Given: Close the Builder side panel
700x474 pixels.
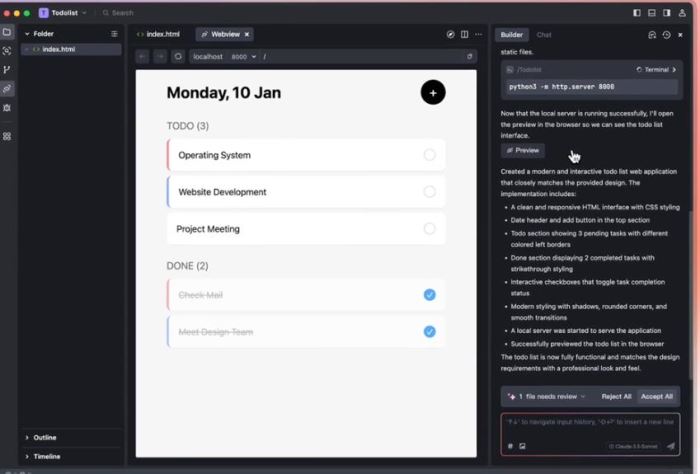Looking at the screenshot, I should tap(680, 35).
